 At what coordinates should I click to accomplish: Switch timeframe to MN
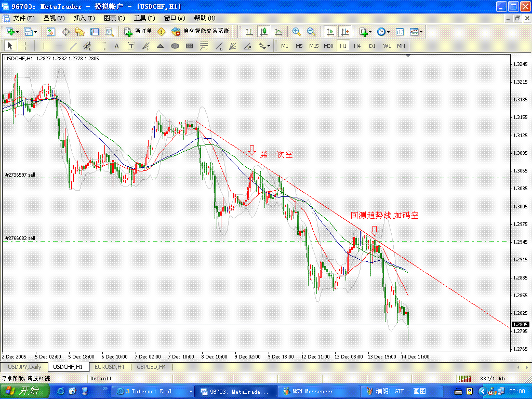pos(401,46)
